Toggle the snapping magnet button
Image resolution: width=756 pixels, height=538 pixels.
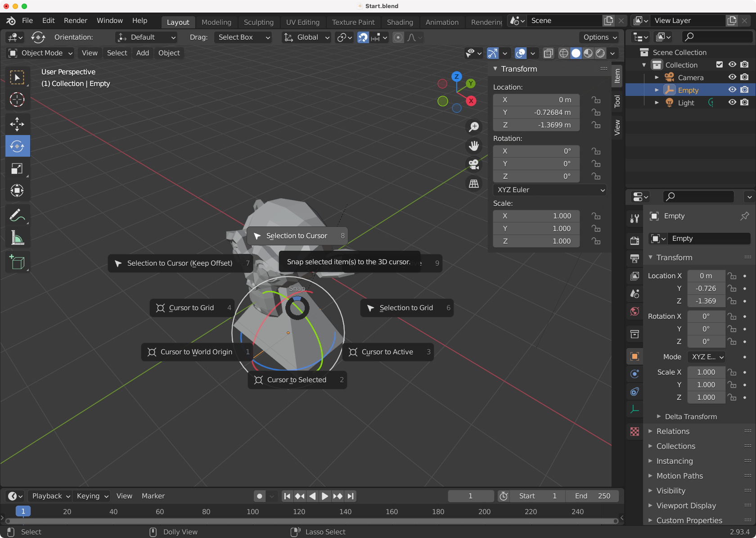pos(363,37)
